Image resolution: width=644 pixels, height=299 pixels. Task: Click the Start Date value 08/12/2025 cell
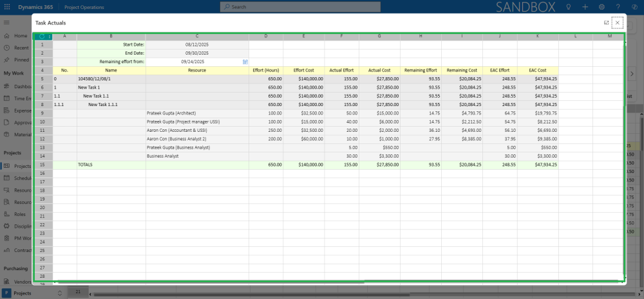[197, 44]
